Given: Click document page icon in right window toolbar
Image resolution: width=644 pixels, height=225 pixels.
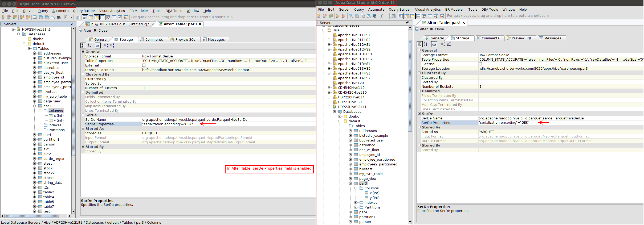Looking at the screenshot, I should (381, 16).
